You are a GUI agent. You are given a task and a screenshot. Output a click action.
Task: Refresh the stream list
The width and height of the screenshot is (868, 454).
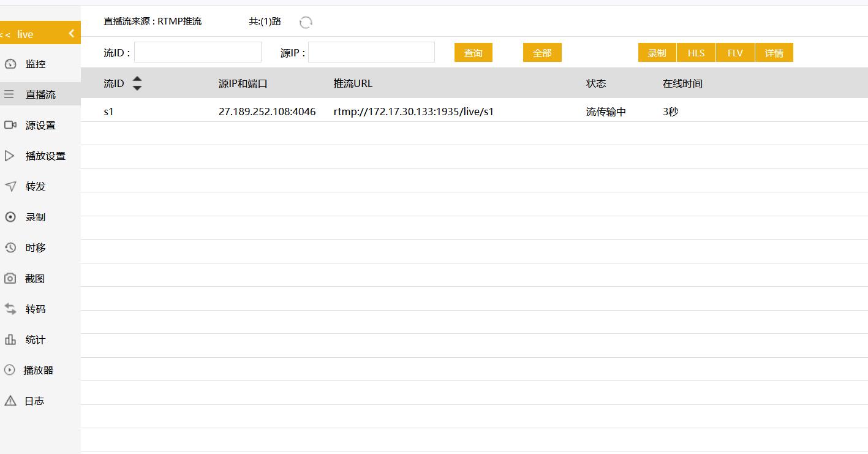coord(306,23)
